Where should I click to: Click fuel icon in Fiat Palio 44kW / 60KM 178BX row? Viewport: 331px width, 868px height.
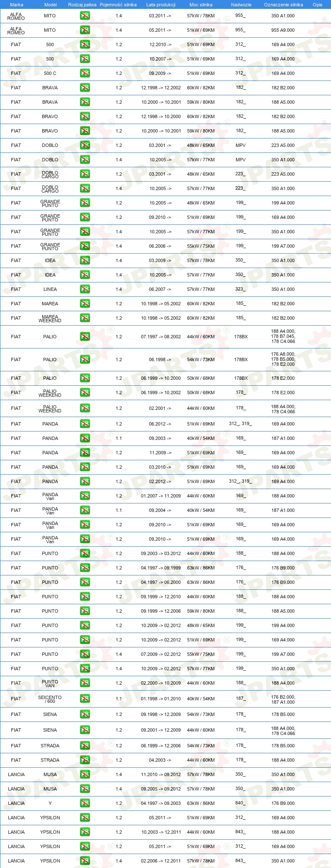tap(85, 337)
